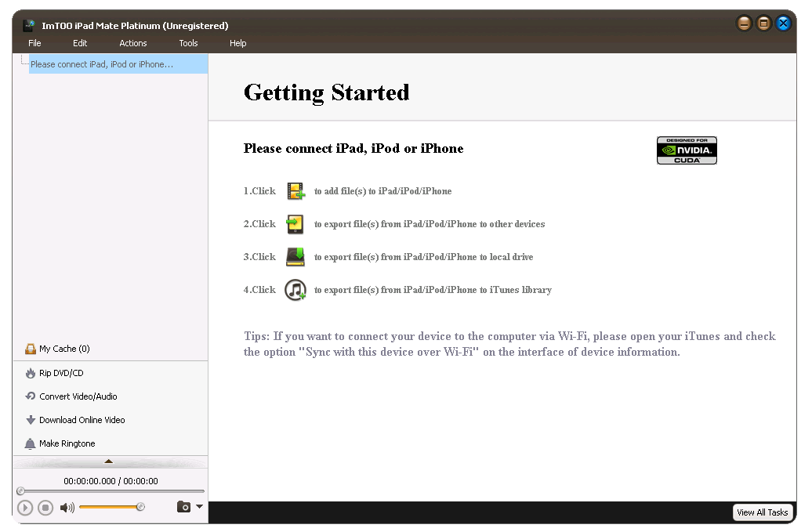Open Convert Video/Audio
The height and width of the screenshot is (532, 812).
tap(78, 396)
